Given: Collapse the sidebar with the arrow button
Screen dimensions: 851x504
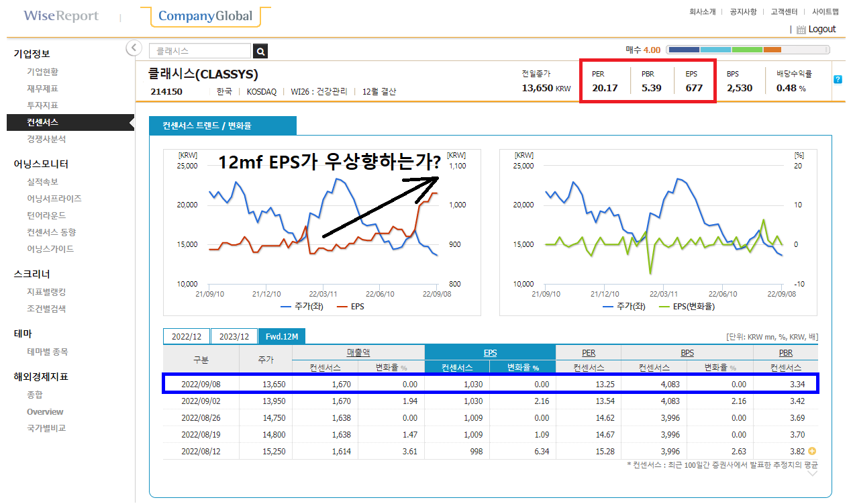Looking at the screenshot, I should [x=134, y=48].
